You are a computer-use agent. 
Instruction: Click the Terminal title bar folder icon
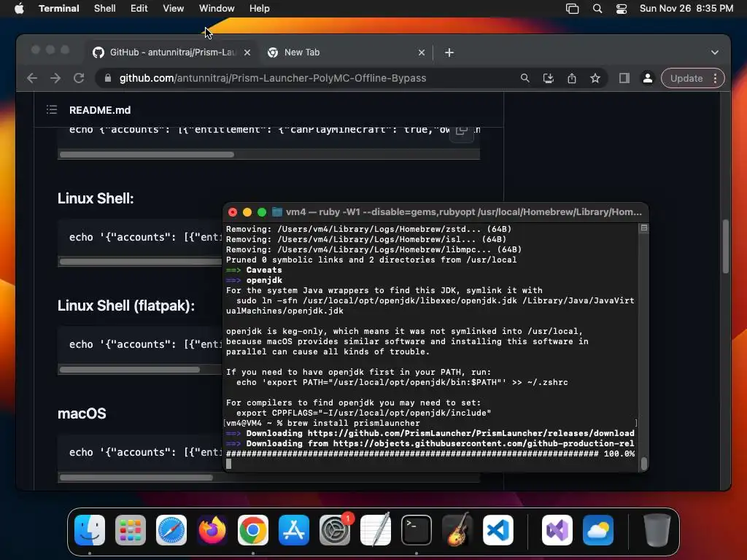pos(276,212)
